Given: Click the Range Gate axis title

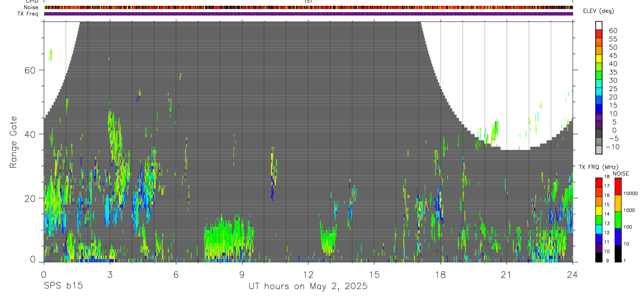Looking at the screenshot, I should tap(14, 141).
